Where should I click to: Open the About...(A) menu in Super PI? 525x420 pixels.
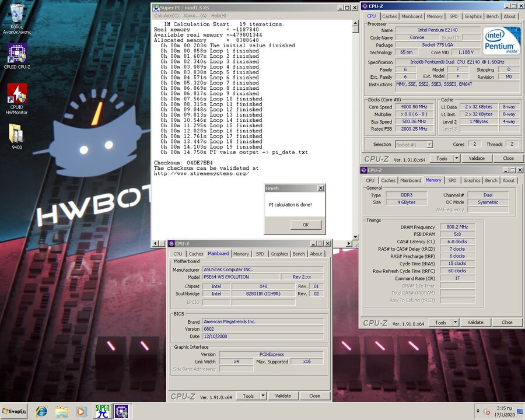(x=195, y=16)
